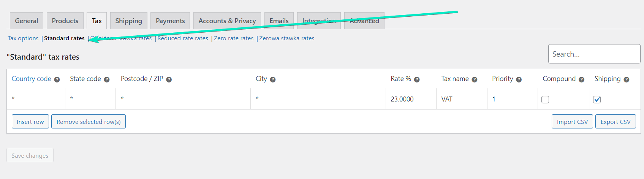Open the Accounts & Privacy tab
Viewport: 644px width, 179px height.
pyautogui.click(x=227, y=21)
